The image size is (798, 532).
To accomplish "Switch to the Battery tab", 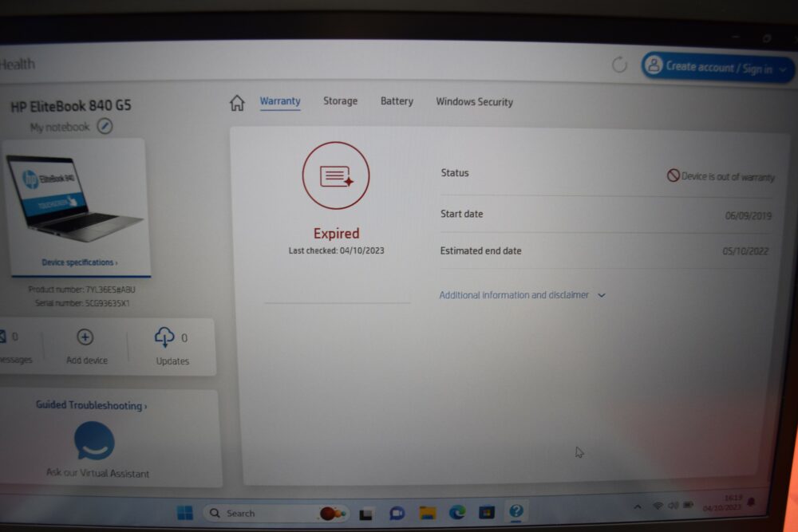I will coord(397,101).
